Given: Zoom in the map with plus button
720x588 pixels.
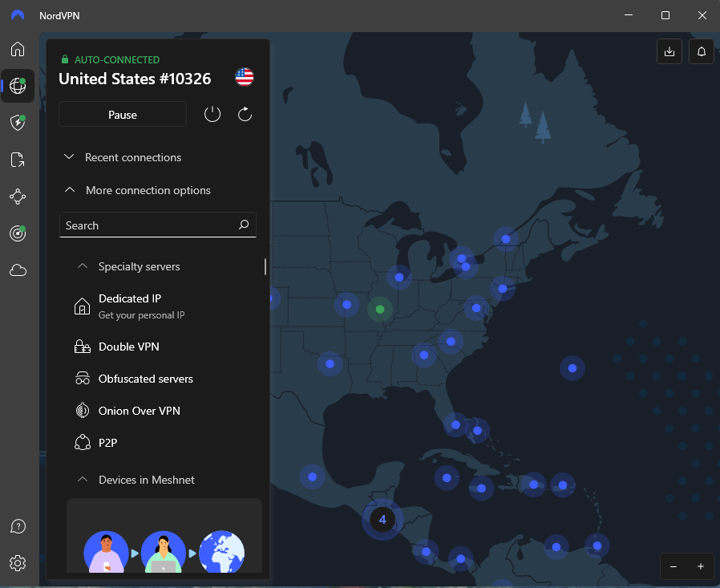Looking at the screenshot, I should click(700, 566).
